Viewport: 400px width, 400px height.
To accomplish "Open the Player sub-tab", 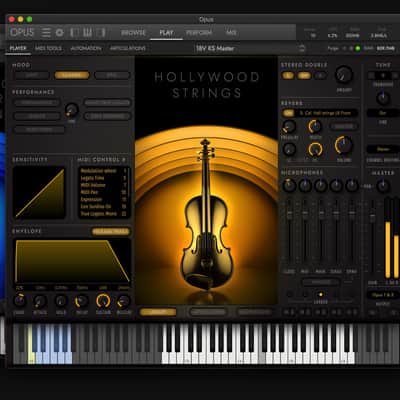I will 18,48.
